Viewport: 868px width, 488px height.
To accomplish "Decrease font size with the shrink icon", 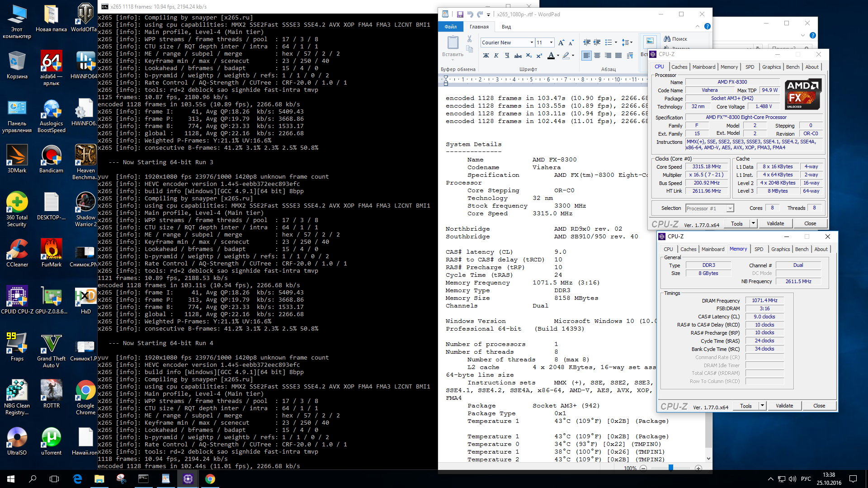I will pyautogui.click(x=571, y=43).
